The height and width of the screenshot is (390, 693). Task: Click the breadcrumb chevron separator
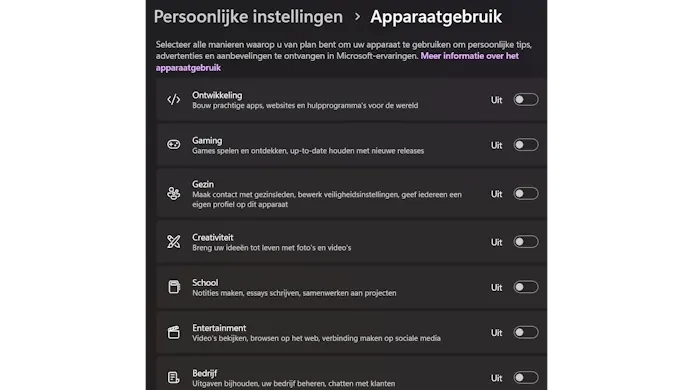(x=357, y=17)
